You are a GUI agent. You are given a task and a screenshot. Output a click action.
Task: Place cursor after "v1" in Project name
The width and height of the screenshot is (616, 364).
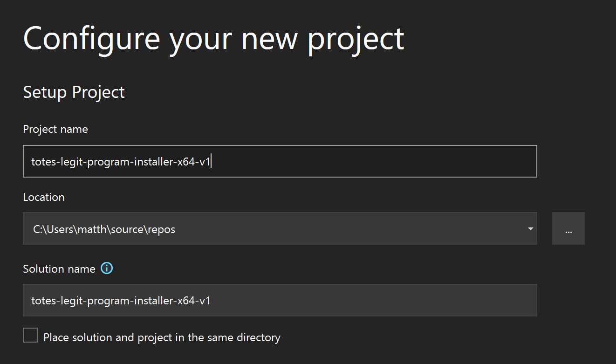tap(211, 162)
